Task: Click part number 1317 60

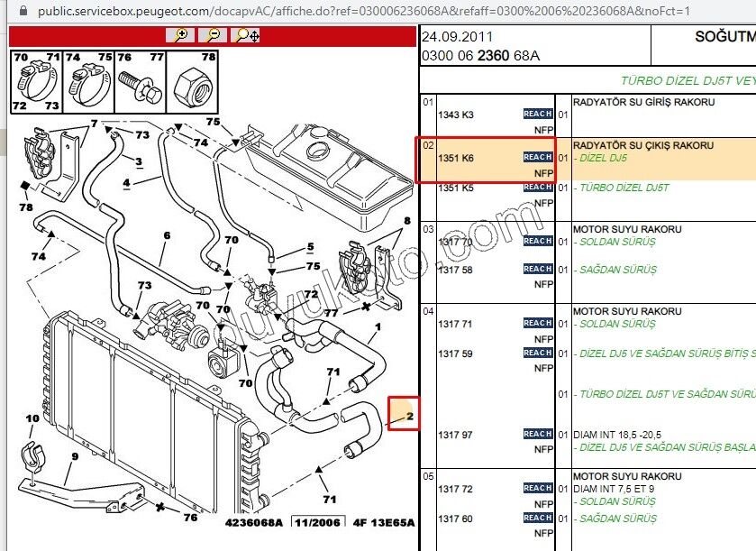Action: tap(455, 519)
